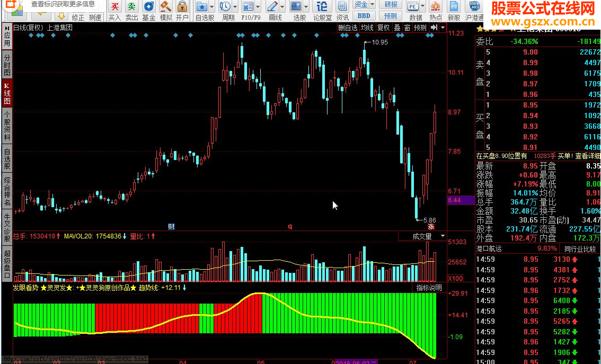Expand the 选股 dropdown arrow
The image size is (601, 364).
305,7
